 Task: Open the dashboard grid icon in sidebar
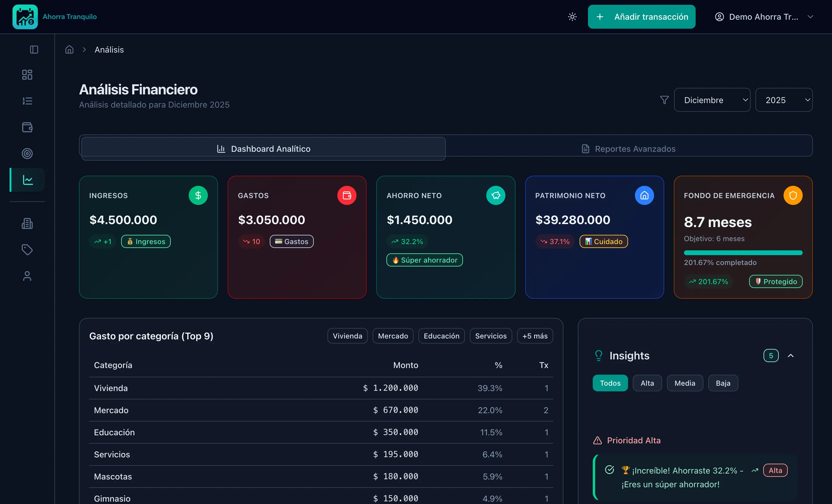tap(27, 75)
